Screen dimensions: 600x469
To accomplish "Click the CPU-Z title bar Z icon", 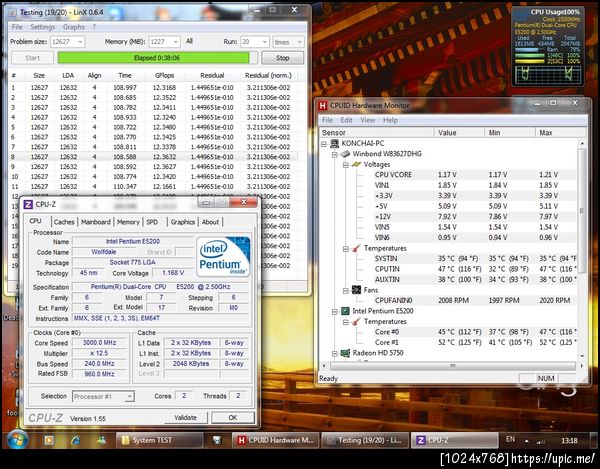I will (x=28, y=205).
